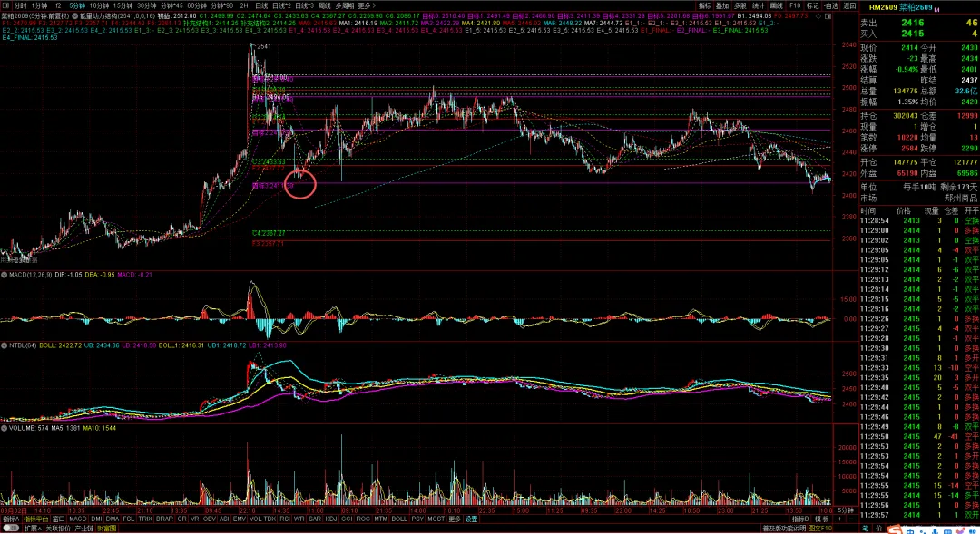This screenshot has width=980, height=534.
Task: Select the 1分钟 period tab
Action: point(39,5)
